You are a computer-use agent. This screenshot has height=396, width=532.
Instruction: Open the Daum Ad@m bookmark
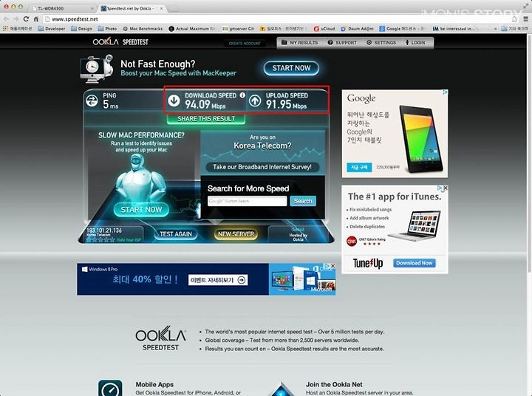pos(357,29)
